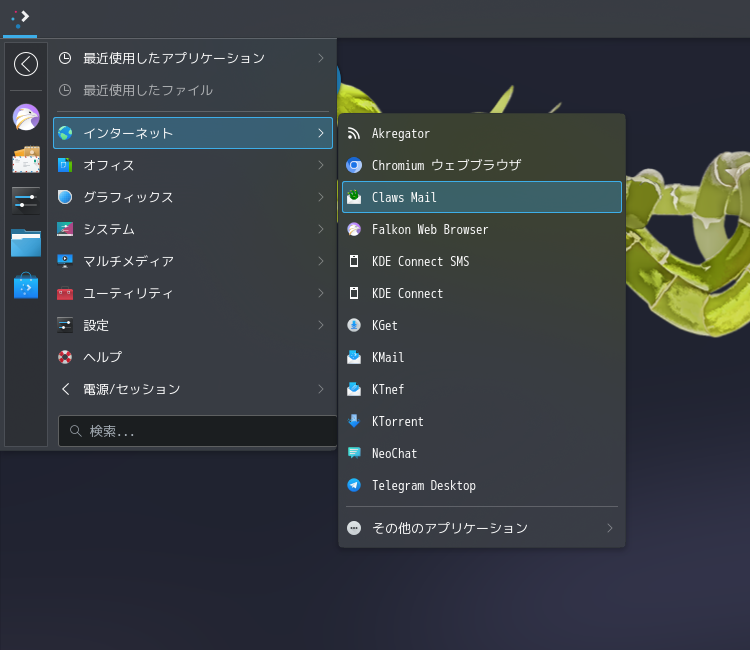This screenshot has width=750, height=650.
Task: Expand the オフィス chevron arrow
Action: pos(321,165)
